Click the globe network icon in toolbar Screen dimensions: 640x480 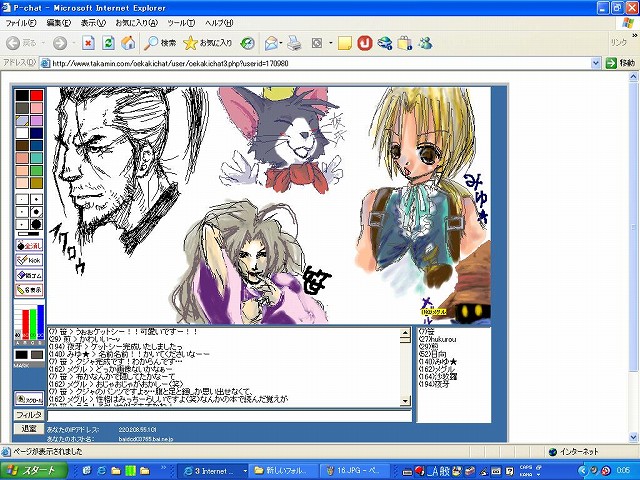pos(384,43)
